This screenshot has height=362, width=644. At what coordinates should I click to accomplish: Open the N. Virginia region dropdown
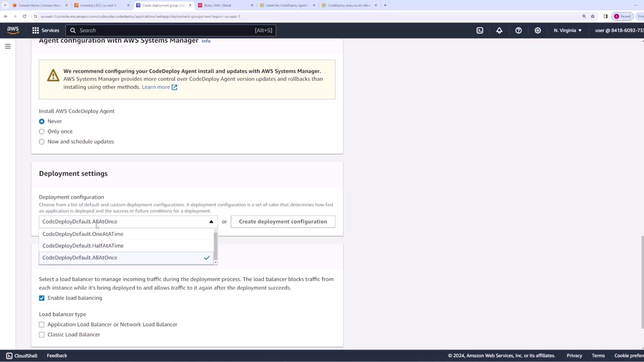568,31
